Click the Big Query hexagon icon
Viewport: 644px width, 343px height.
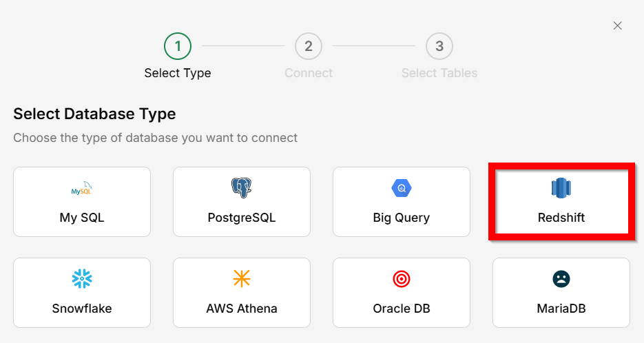(402, 187)
